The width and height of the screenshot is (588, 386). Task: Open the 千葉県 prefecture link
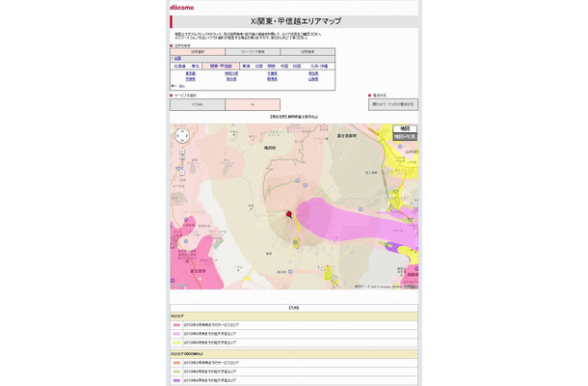tap(272, 73)
